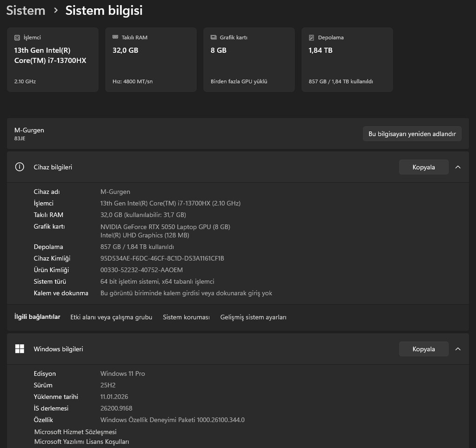The height and width of the screenshot is (448, 476).
Task: Click İS derlemesi value 26200.9168
Action: 116,408
